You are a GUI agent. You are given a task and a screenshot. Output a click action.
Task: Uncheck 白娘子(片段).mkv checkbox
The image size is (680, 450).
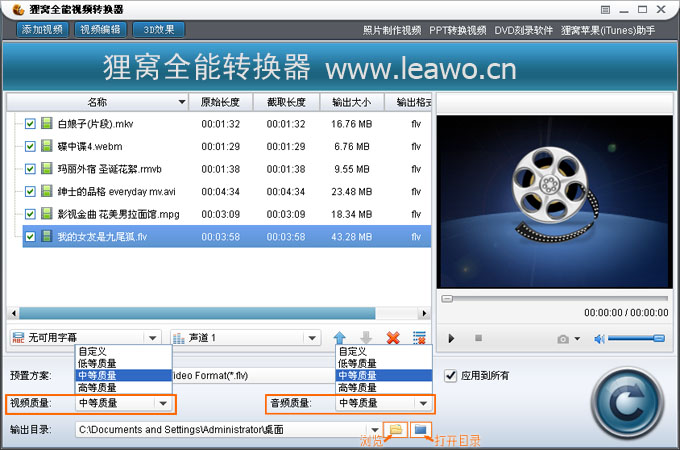pyautogui.click(x=30, y=124)
